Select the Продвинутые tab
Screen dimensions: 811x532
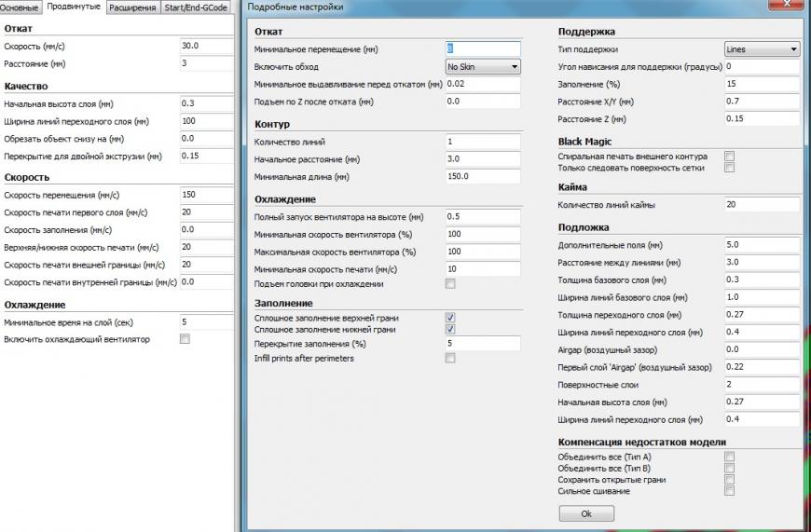pos(74,7)
